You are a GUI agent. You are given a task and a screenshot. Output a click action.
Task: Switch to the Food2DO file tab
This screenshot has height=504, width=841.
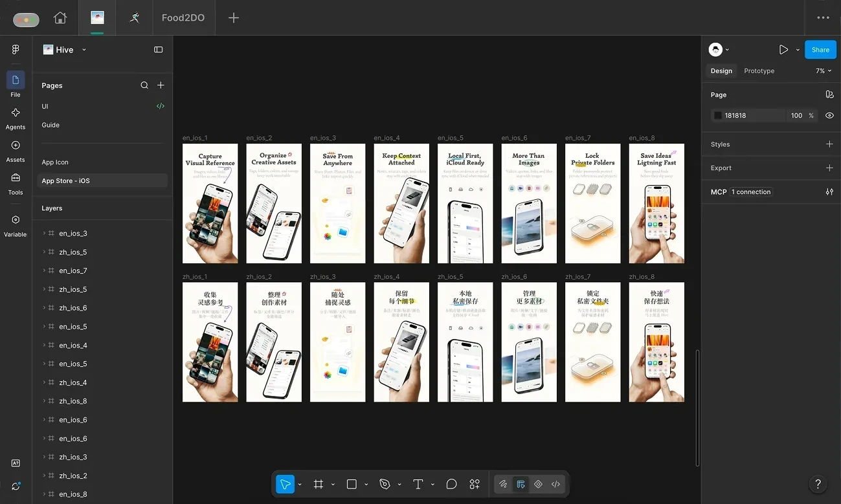click(x=183, y=17)
